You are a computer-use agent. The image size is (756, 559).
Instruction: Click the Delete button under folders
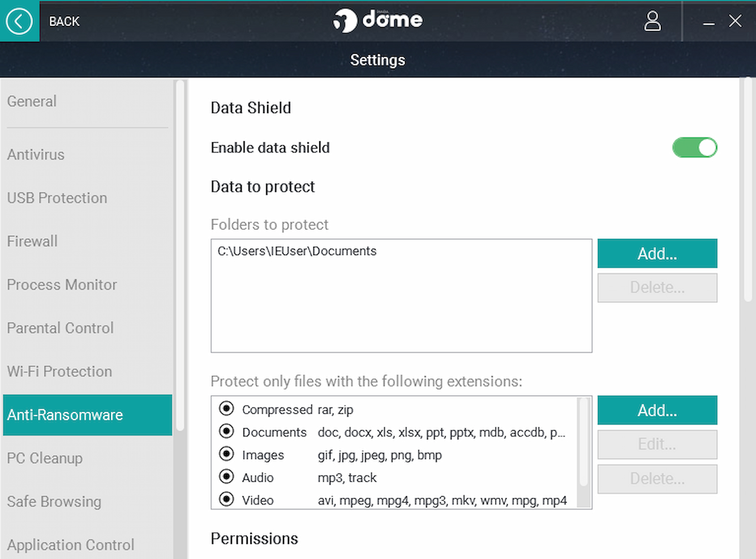657,287
